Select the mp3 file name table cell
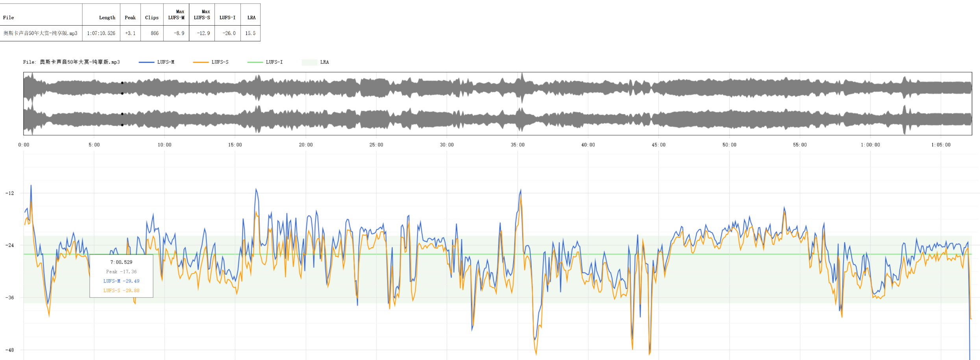980x360 pixels. tap(41, 33)
